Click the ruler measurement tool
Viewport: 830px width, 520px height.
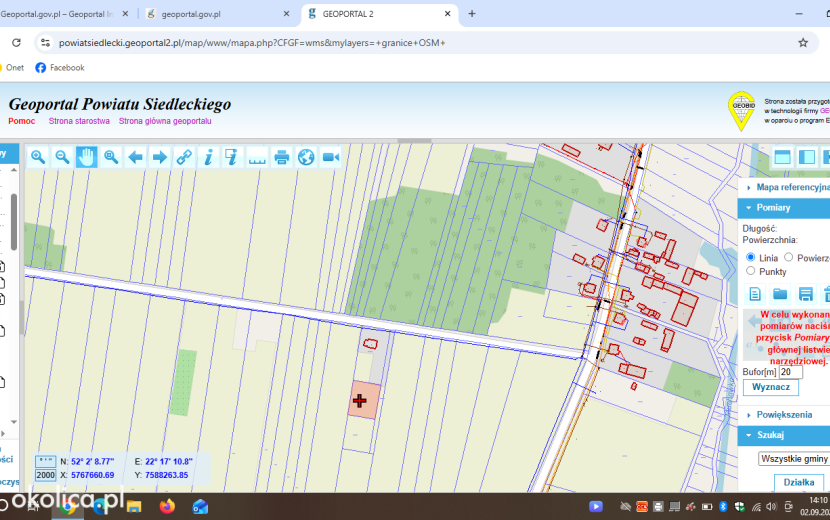[257, 157]
